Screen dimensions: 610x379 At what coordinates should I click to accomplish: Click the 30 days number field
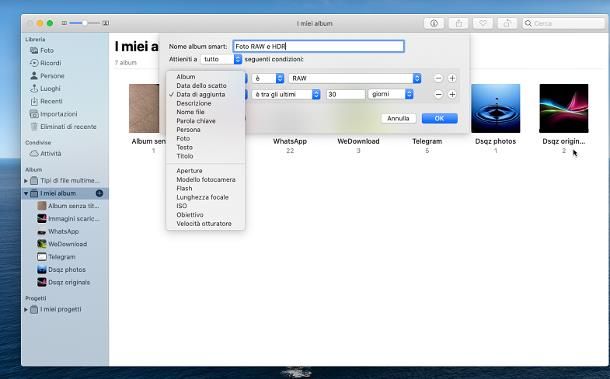[345, 94]
